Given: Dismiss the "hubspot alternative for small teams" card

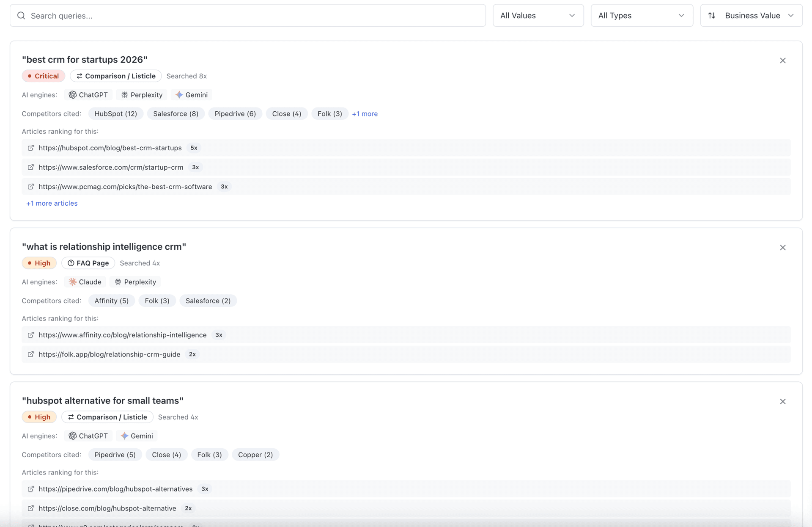Looking at the screenshot, I should [782, 402].
